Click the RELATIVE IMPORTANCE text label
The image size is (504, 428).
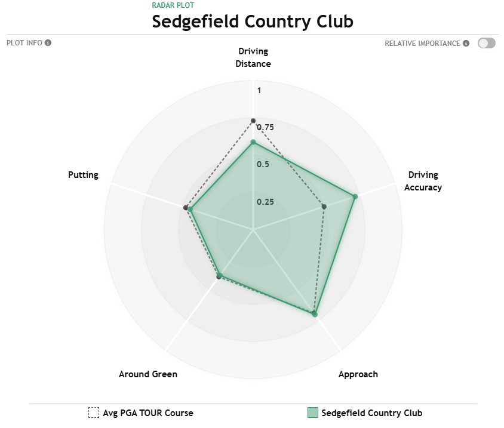[x=422, y=44]
